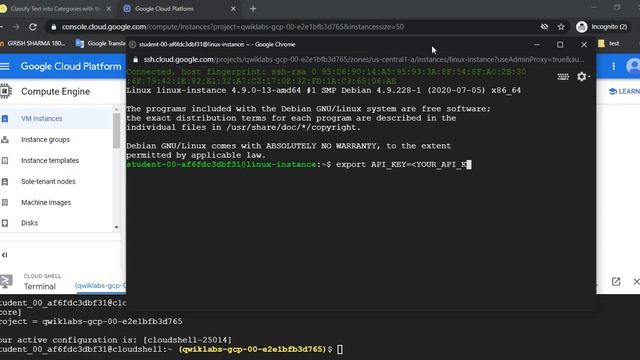Click the Cloud Shell Terminal label
This screenshot has height=360, width=640.
(40, 287)
